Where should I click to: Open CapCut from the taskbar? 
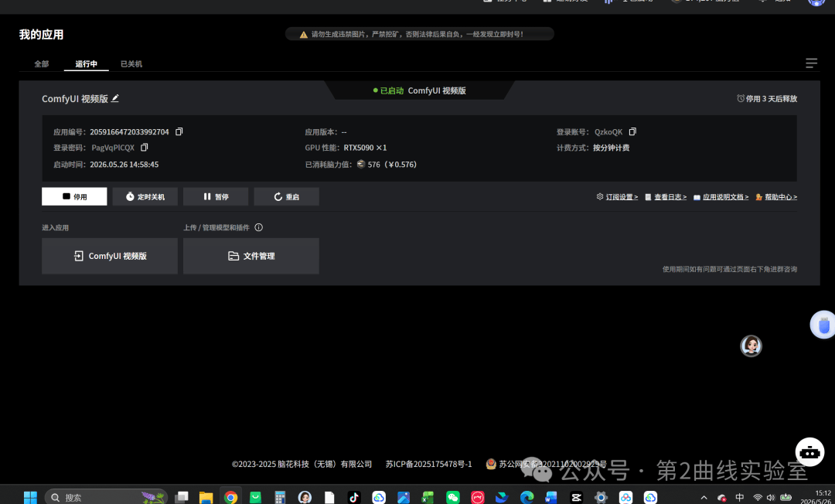(576, 498)
